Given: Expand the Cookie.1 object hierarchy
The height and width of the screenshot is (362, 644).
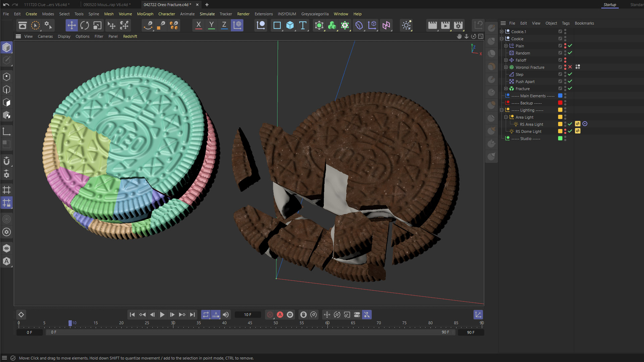Looking at the screenshot, I should (502, 32).
